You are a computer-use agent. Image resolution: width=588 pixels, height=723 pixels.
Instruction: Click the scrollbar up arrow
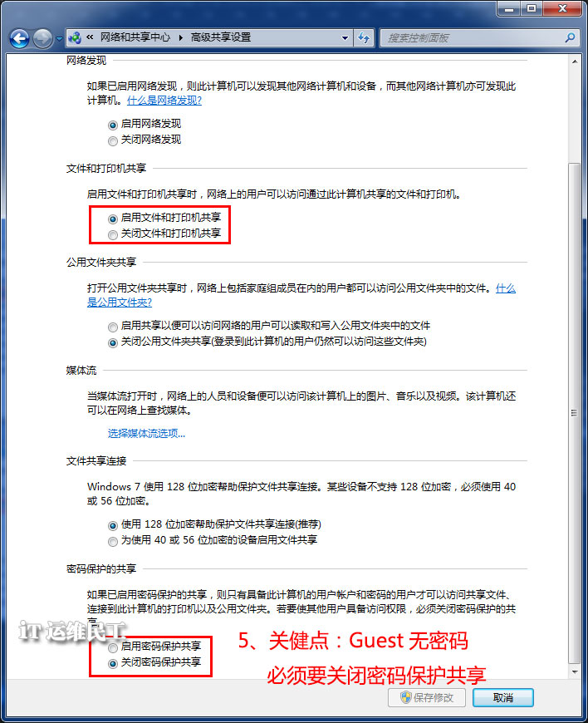[574, 61]
